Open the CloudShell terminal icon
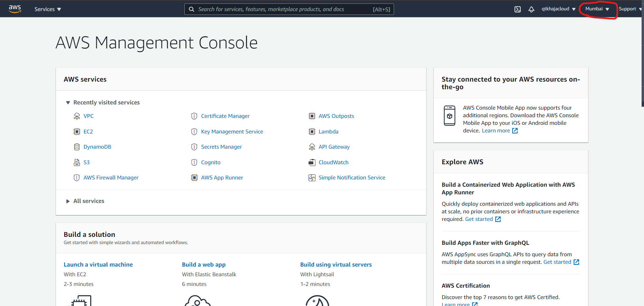 pyautogui.click(x=518, y=9)
